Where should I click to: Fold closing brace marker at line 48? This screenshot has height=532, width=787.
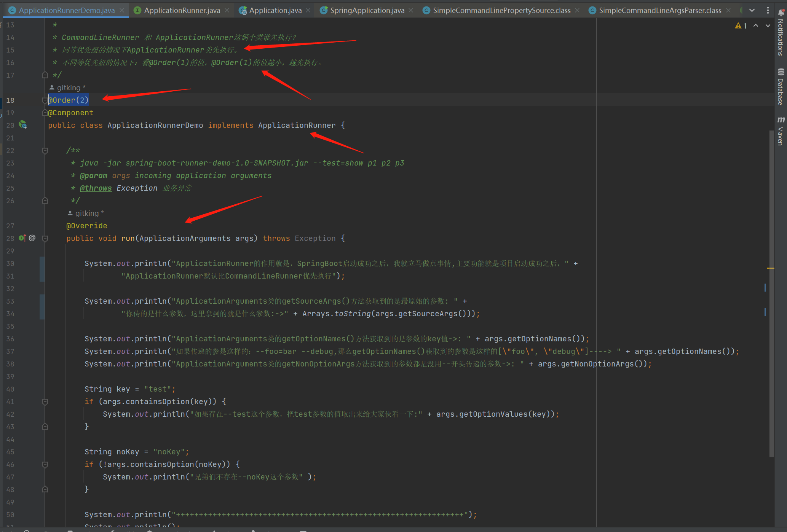pos(45,489)
